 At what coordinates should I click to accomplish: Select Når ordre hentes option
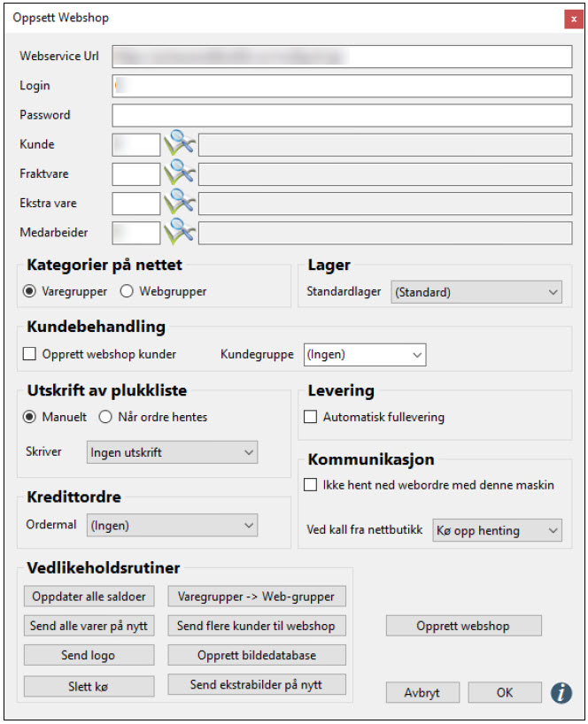click(104, 416)
